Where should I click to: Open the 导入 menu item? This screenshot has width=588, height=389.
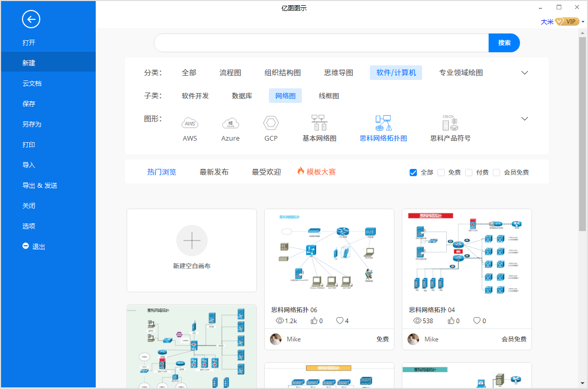(29, 165)
